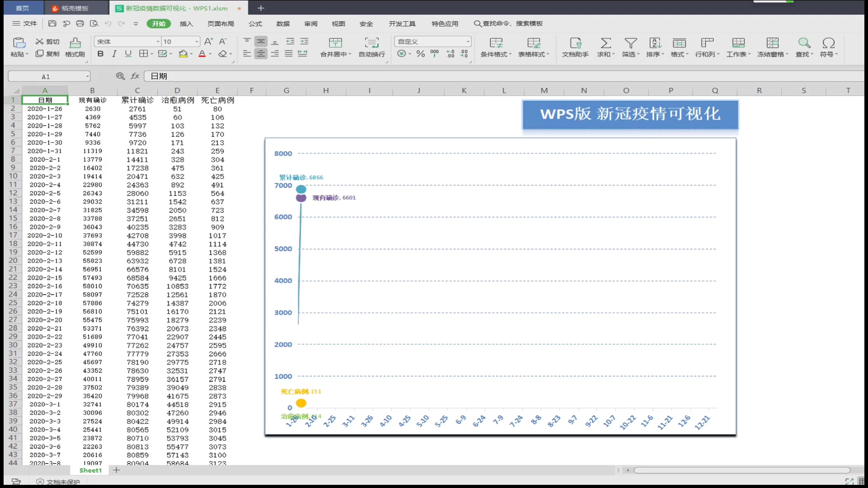Click the Paste icon
Image resolution: width=868 pixels, height=488 pixels.
click(x=19, y=43)
